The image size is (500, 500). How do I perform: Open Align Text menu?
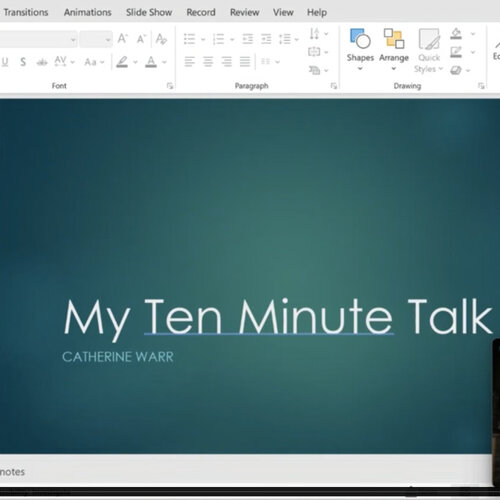tap(318, 52)
